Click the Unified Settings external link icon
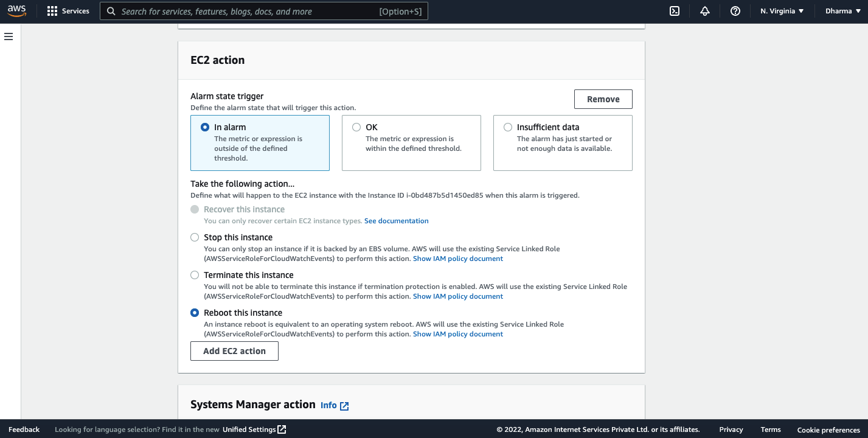 (x=282, y=429)
